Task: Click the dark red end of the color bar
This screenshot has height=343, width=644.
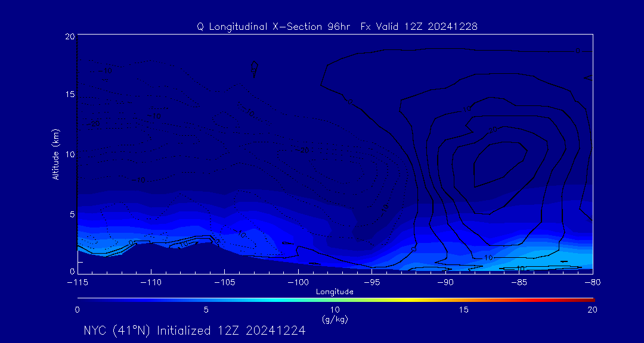Action: (589, 300)
